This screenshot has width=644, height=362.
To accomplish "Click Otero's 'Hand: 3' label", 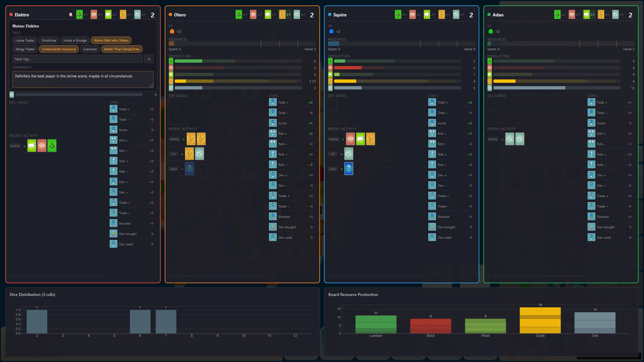I will click(310, 49).
